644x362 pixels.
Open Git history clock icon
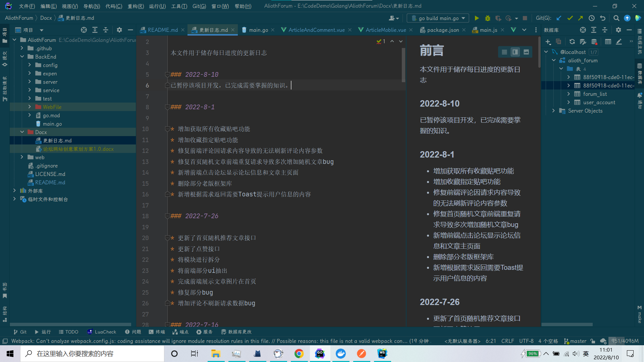coord(592,18)
